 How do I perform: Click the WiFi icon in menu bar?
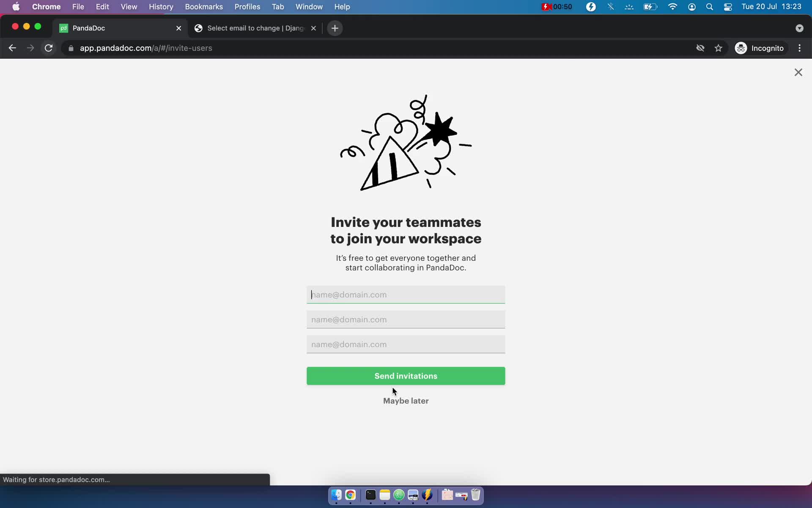(x=672, y=6)
